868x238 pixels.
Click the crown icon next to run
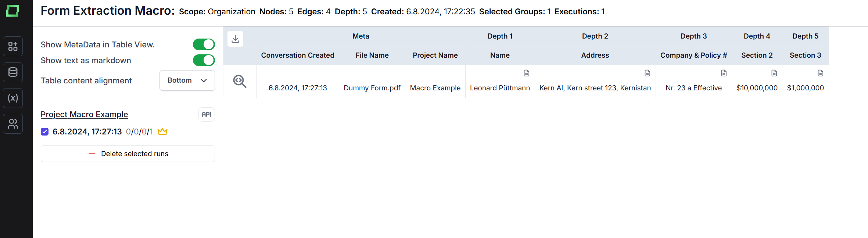[162, 131]
